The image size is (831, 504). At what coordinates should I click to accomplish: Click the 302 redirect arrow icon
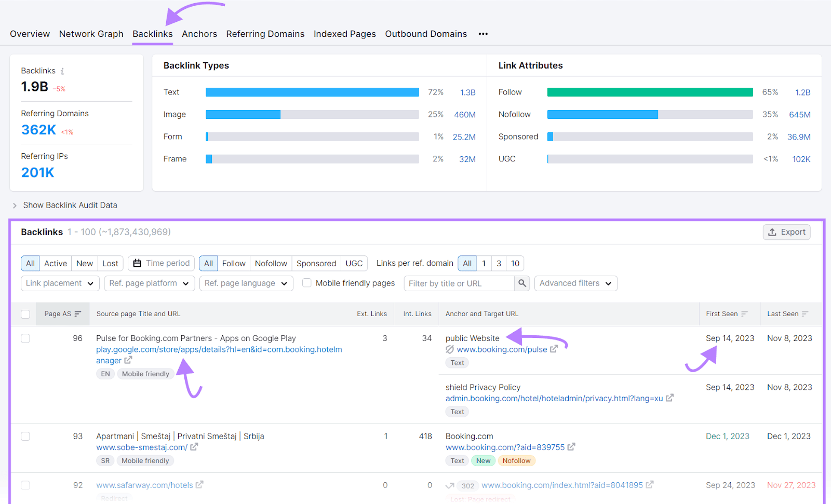[x=450, y=485]
